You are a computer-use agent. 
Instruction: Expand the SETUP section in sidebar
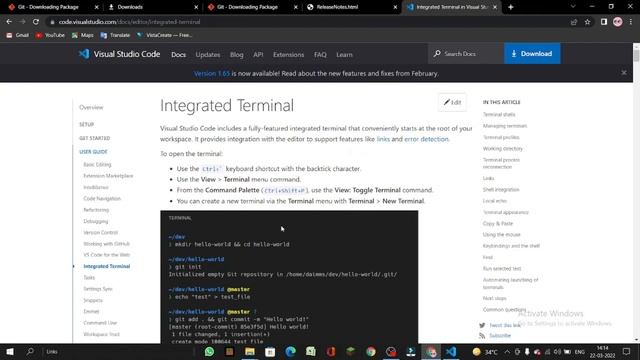(x=87, y=124)
